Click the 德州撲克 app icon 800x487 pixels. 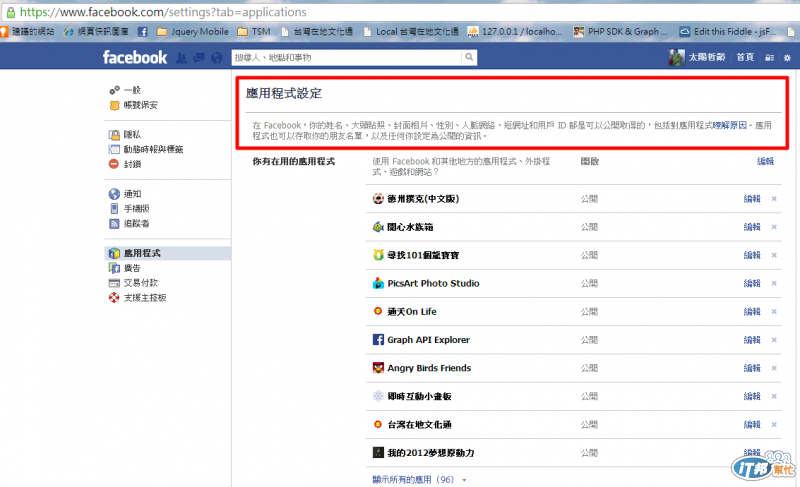378,199
